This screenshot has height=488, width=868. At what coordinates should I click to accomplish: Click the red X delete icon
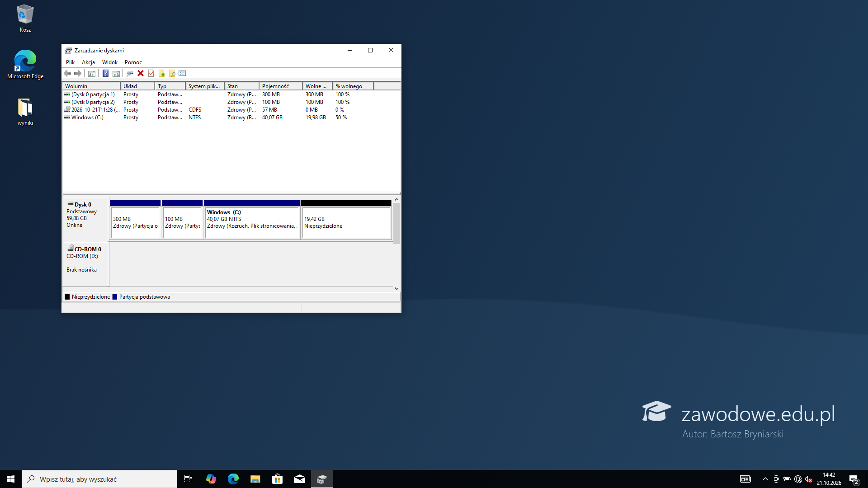coord(141,74)
